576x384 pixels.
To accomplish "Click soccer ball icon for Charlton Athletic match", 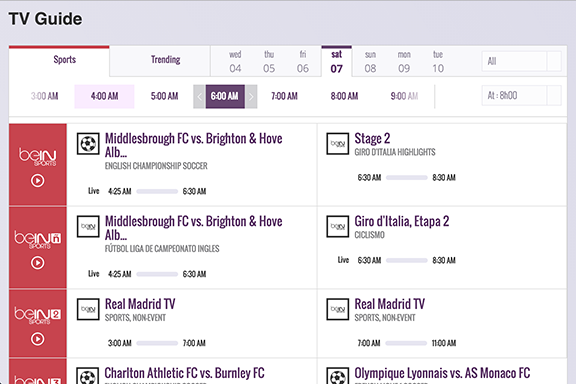I will click(x=88, y=376).
